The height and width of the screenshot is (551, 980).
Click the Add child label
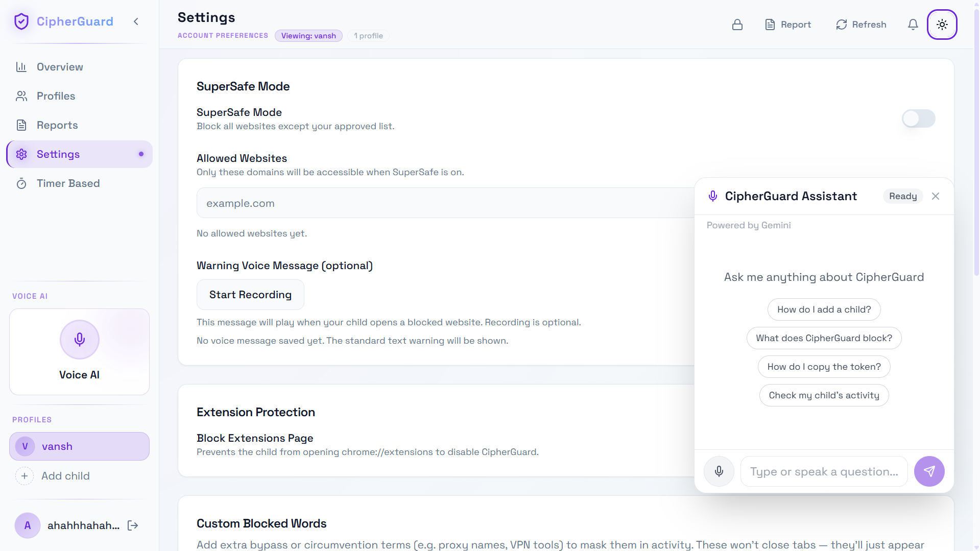65,476
